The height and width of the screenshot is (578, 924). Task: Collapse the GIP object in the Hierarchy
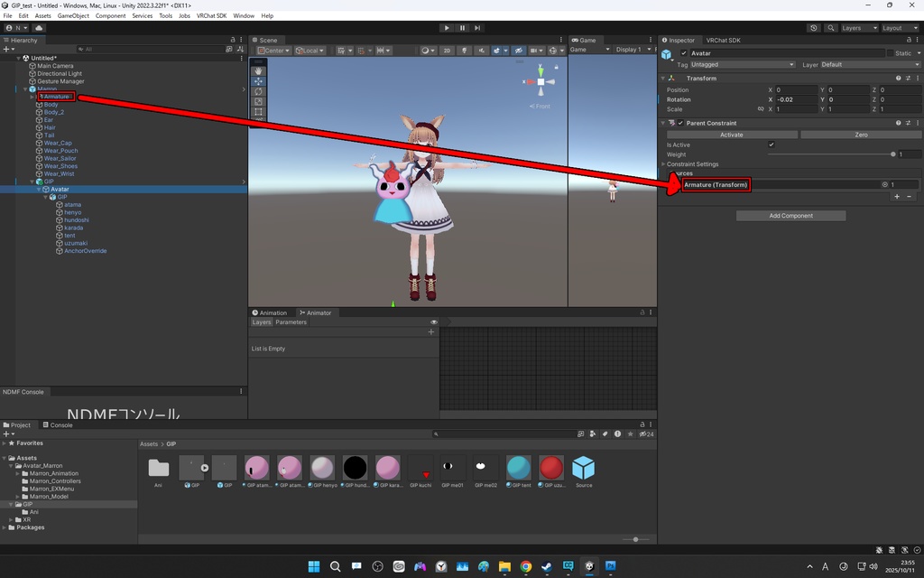click(x=32, y=182)
